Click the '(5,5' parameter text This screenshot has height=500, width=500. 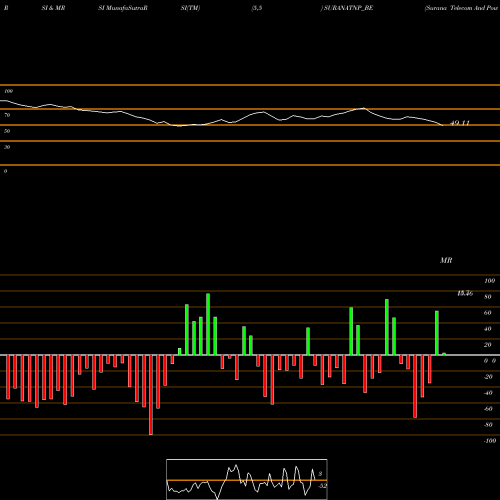click(x=257, y=8)
